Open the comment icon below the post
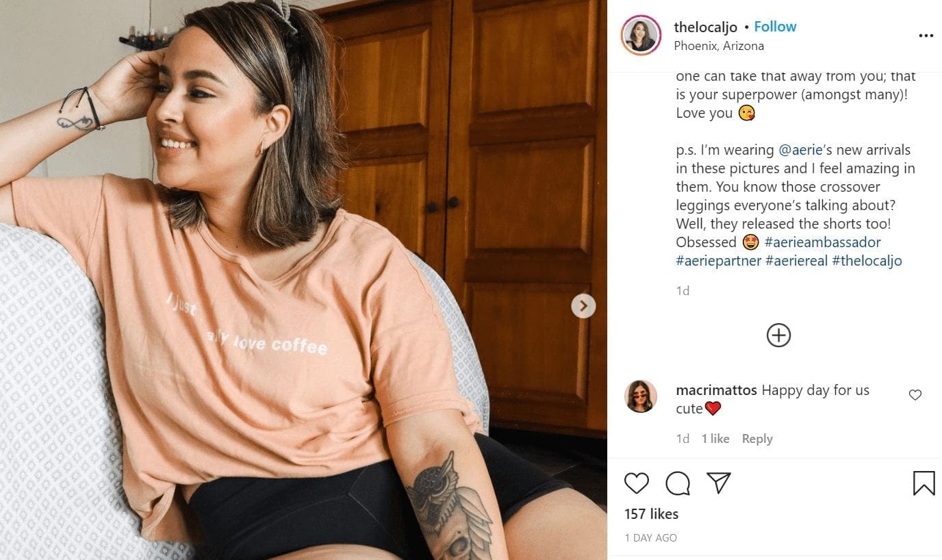942x560 pixels. [677, 483]
